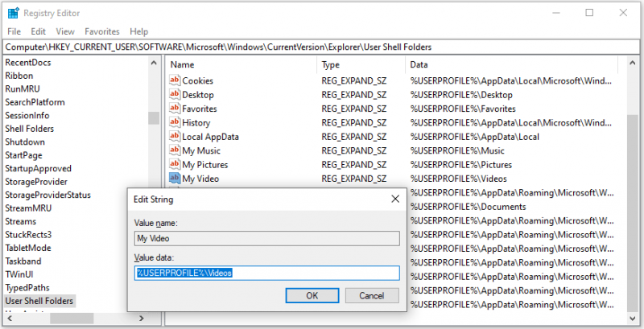Open the Favorites menu
This screenshot has width=644, height=329.
pyautogui.click(x=102, y=31)
